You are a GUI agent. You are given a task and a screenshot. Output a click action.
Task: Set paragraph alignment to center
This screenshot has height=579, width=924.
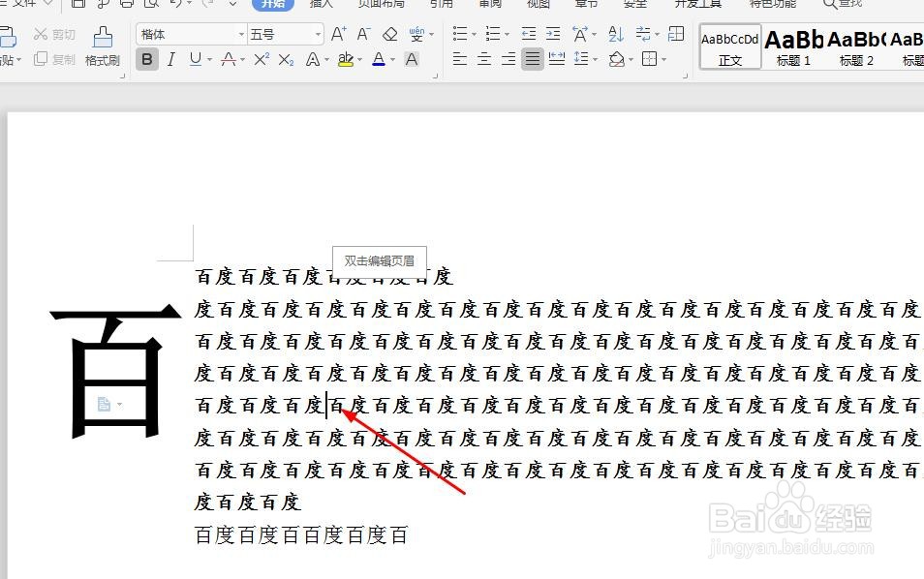tap(484, 59)
